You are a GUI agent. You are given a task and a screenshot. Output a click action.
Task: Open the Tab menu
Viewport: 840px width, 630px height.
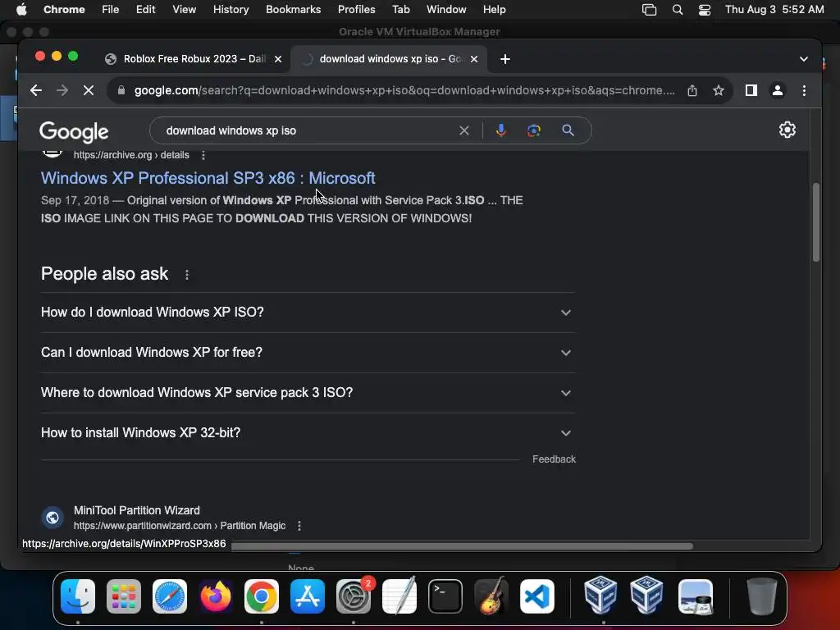[x=400, y=10]
